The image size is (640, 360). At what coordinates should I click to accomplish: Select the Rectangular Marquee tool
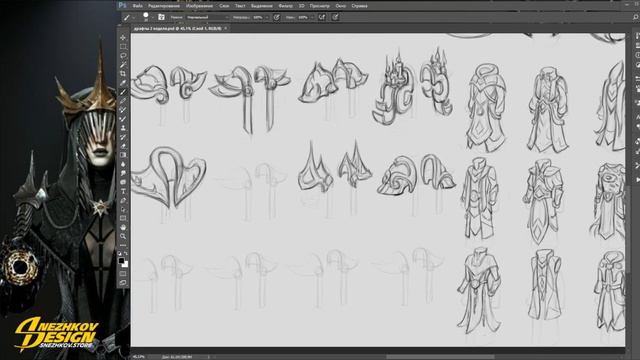123,47
